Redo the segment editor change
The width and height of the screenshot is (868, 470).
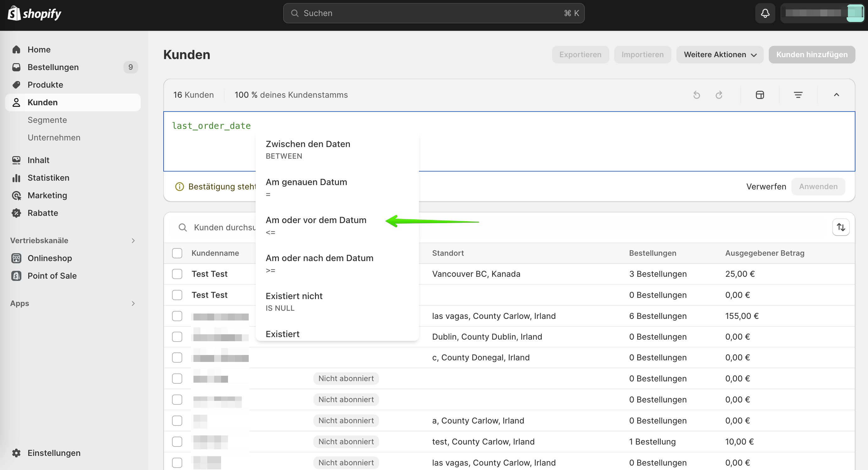click(x=719, y=95)
